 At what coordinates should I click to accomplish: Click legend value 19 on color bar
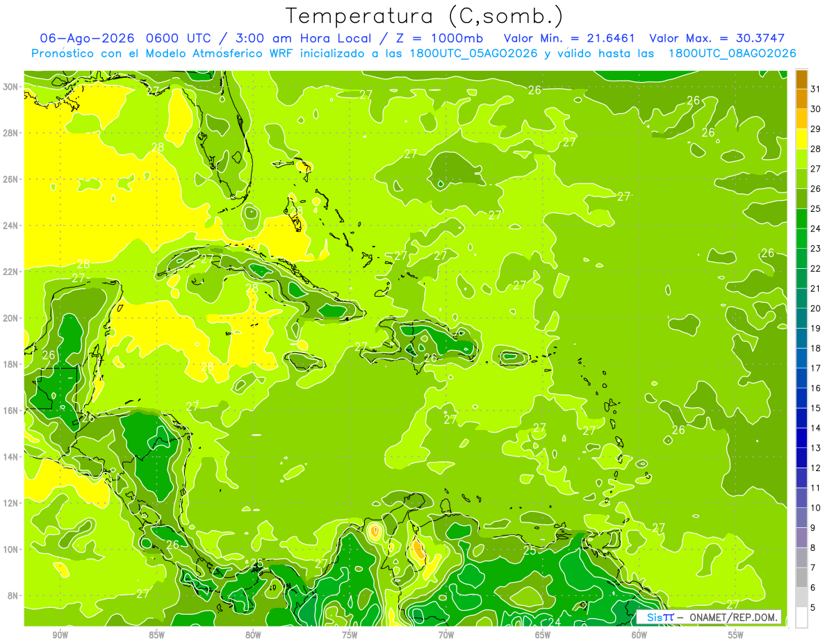click(816, 328)
